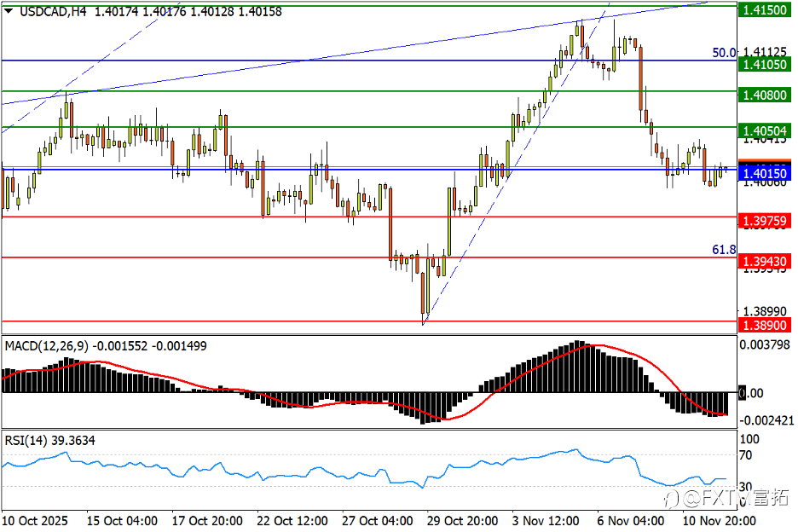Select the 1.40504 green price label
Viewport: 798px width, 532px height.
click(x=765, y=130)
